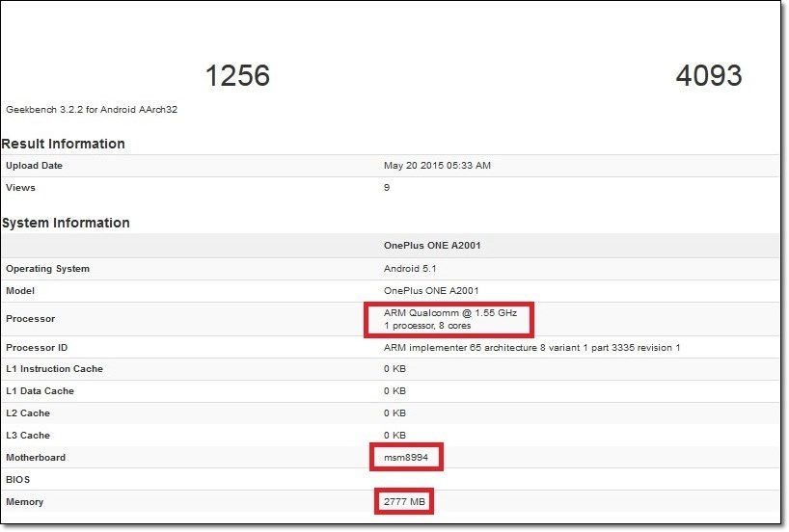Click the L1 Instruction Cache 0 KB value
Screen dimensions: 789x532
394,368
